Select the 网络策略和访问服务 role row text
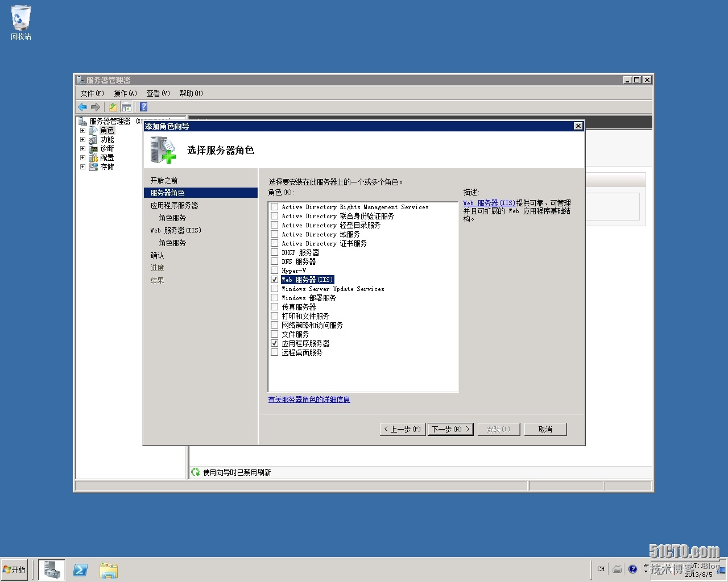This screenshot has height=582, width=728. click(x=312, y=325)
